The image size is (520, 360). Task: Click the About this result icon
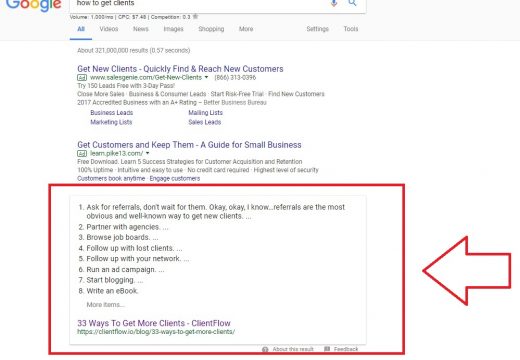[265, 349]
